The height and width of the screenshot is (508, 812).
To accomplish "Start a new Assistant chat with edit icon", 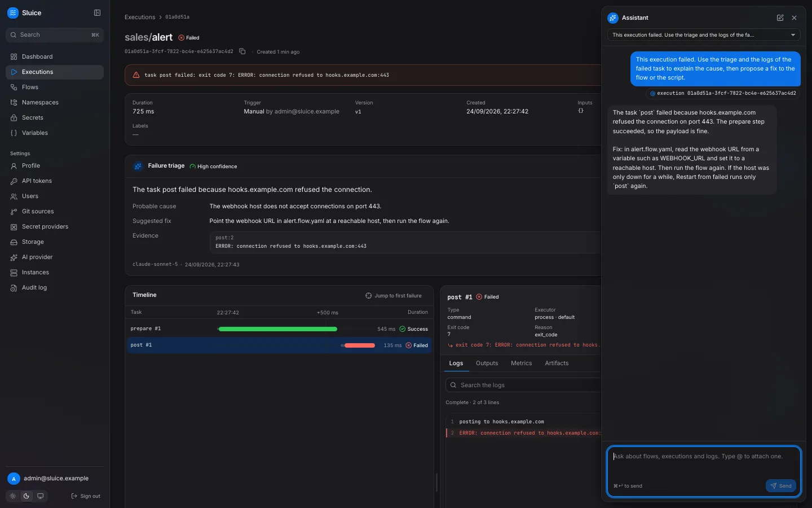I will click(x=780, y=17).
